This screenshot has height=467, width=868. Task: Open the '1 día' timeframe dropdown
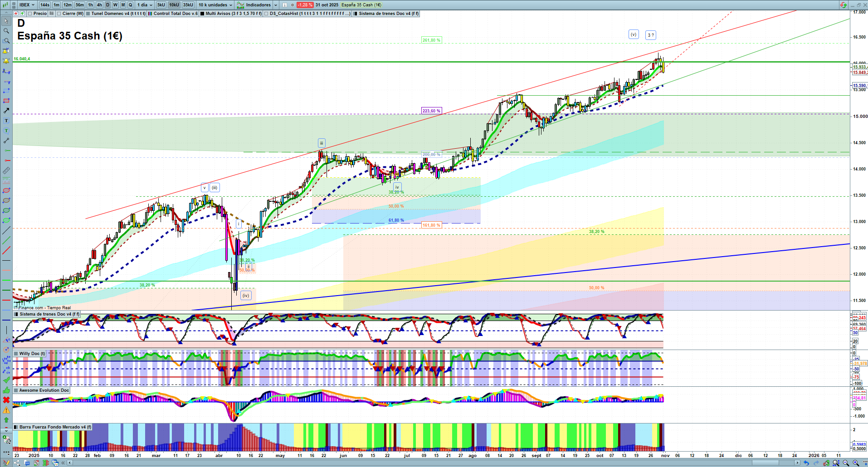coord(145,5)
